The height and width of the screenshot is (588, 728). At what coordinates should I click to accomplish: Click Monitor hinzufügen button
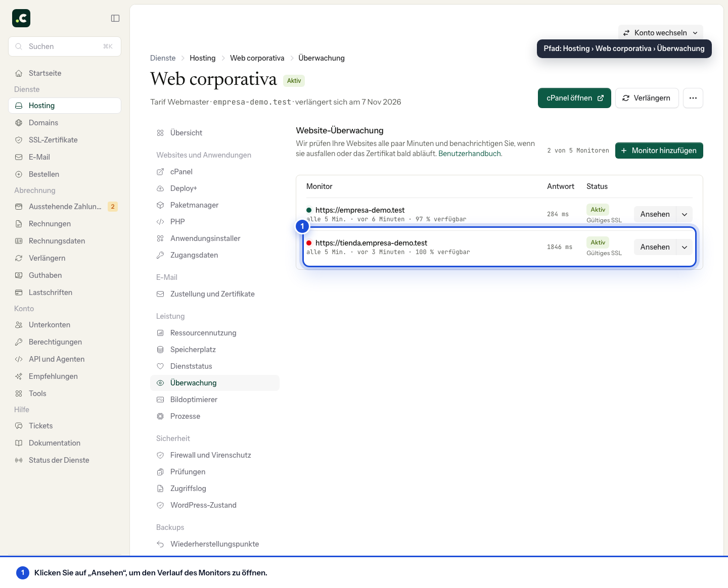pyautogui.click(x=659, y=151)
